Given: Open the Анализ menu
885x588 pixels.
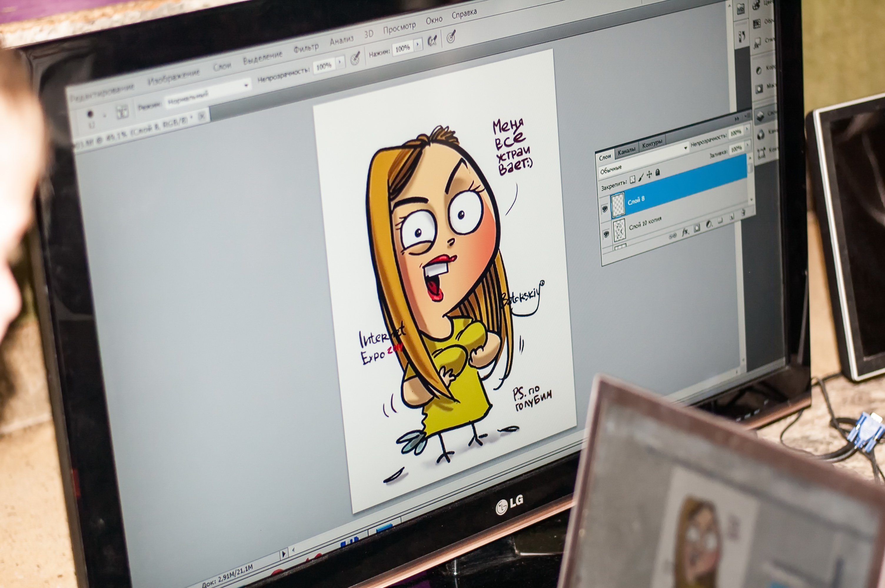Looking at the screenshot, I should click(341, 41).
